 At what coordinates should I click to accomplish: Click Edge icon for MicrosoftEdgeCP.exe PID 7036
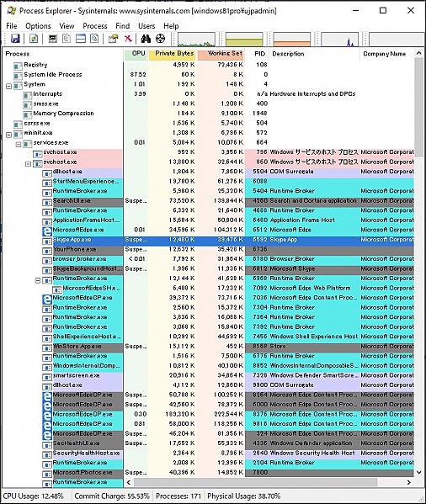[x=47, y=299]
